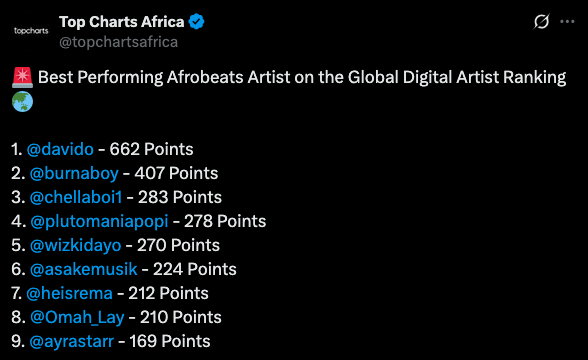588x360 pixels.
Task: Open the @plutomaniapopi mention
Action: 99,221
